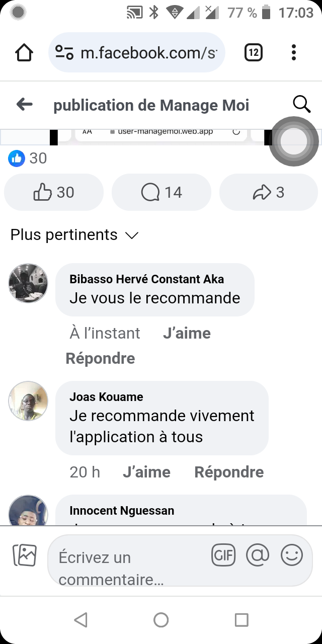Like Bibasso Hervé Constant Aka's comment
Screen dimensions: 322x644
187,333
